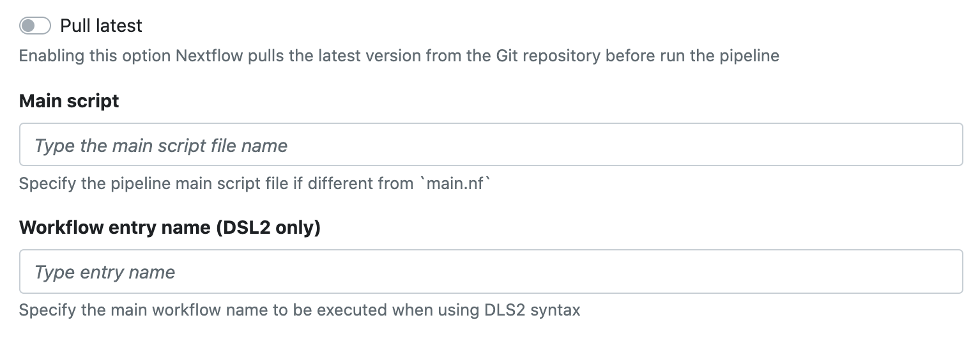The height and width of the screenshot is (359, 980).
Task: Click the right end of entry name field
Action: point(946,271)
